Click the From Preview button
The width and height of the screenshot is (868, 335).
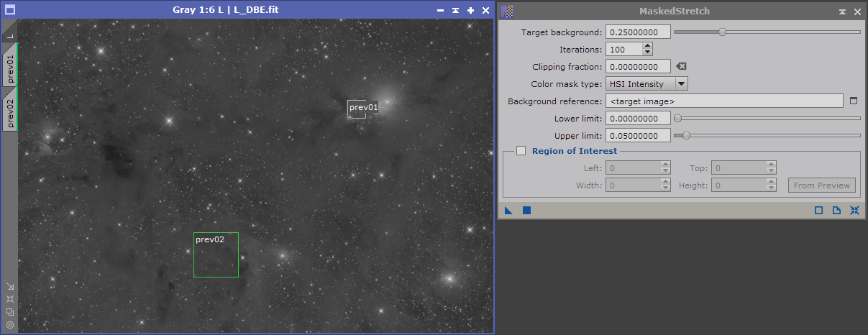click(822, 185)
